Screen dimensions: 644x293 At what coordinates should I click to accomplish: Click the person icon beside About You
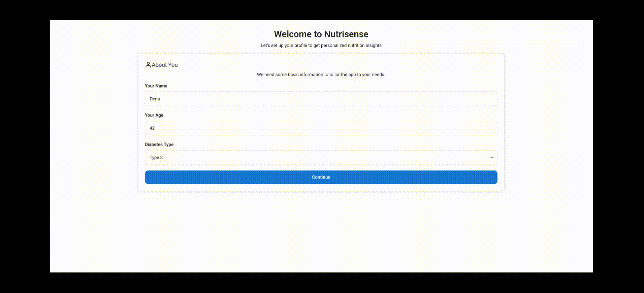(148, 65)
